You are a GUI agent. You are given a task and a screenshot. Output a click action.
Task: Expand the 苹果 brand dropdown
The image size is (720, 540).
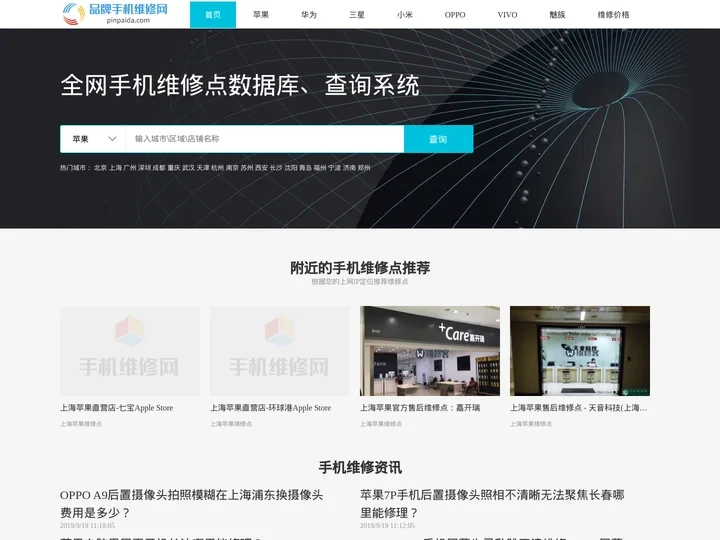click(93, 139)
